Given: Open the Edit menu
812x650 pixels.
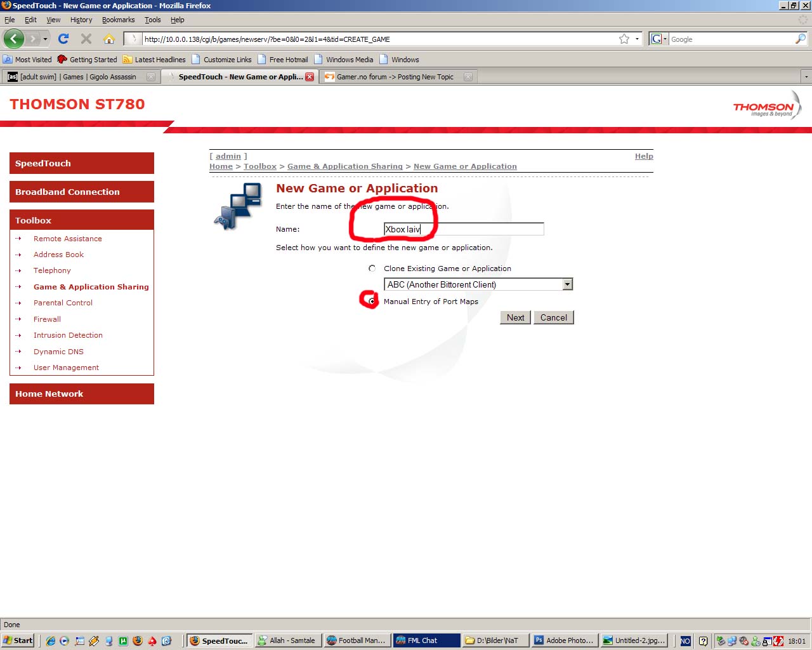Looking at the screenshot, I should pos(30,20).
